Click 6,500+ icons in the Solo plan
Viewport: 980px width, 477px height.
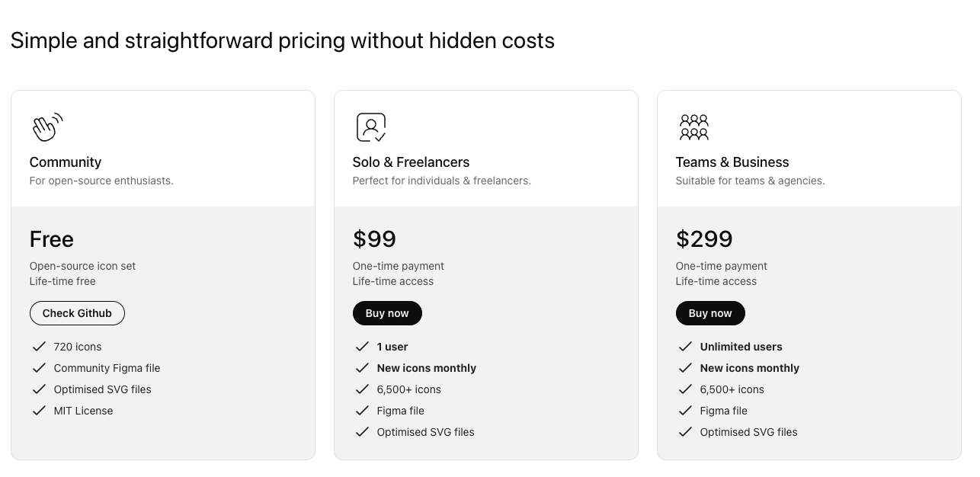409,389
